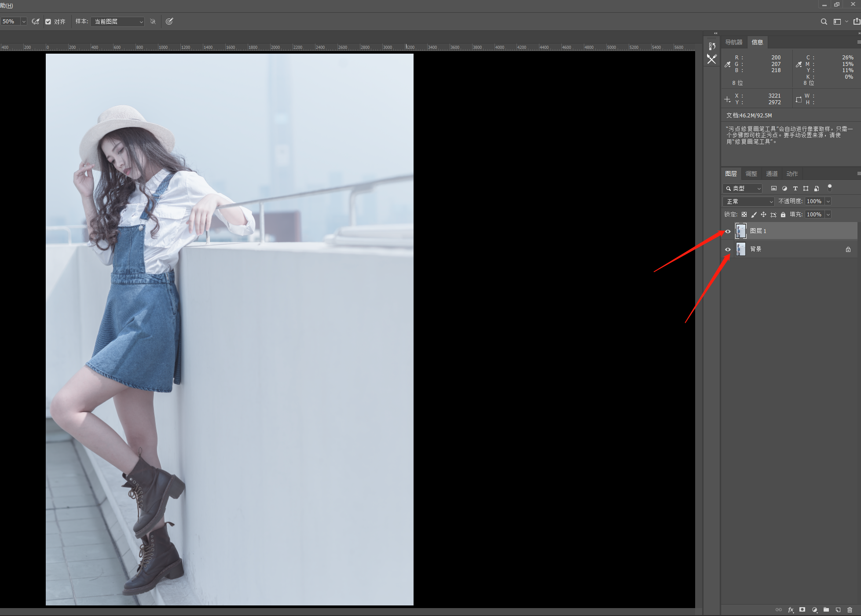Hide 图层 1 layer visibility eye

pos(728,231)
